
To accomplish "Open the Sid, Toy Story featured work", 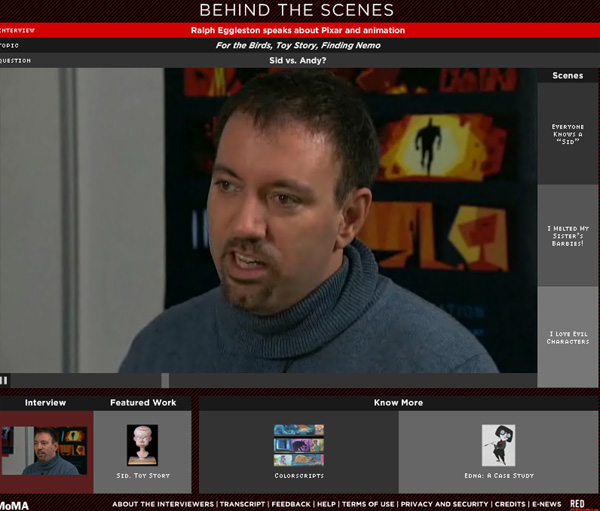I will click(142, 452).
